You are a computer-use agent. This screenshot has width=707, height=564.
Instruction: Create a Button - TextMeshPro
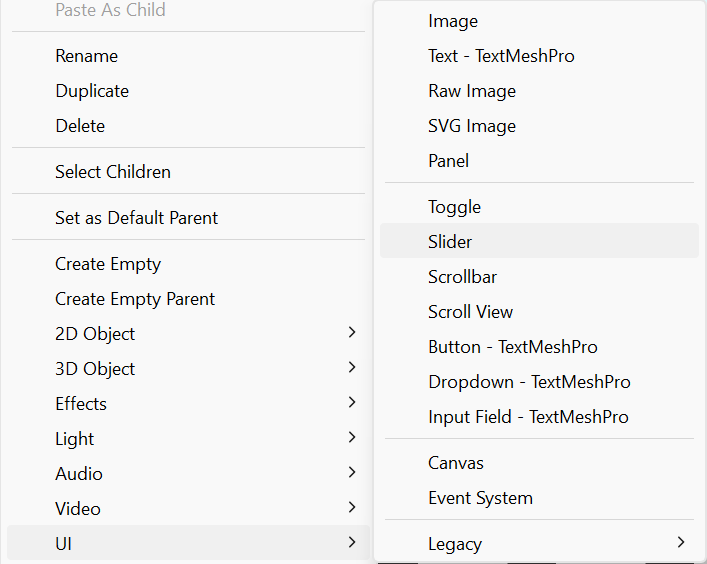click(512, 347)
